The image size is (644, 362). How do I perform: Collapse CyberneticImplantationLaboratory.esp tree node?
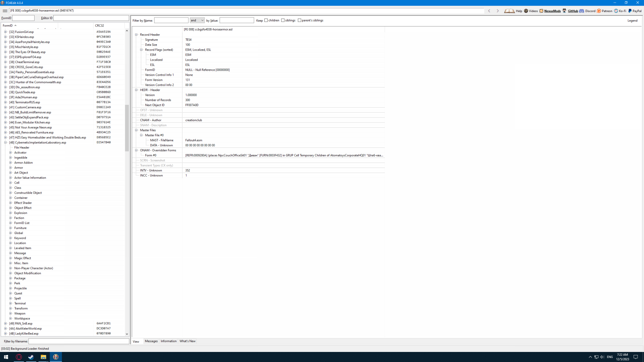[5, 142]
